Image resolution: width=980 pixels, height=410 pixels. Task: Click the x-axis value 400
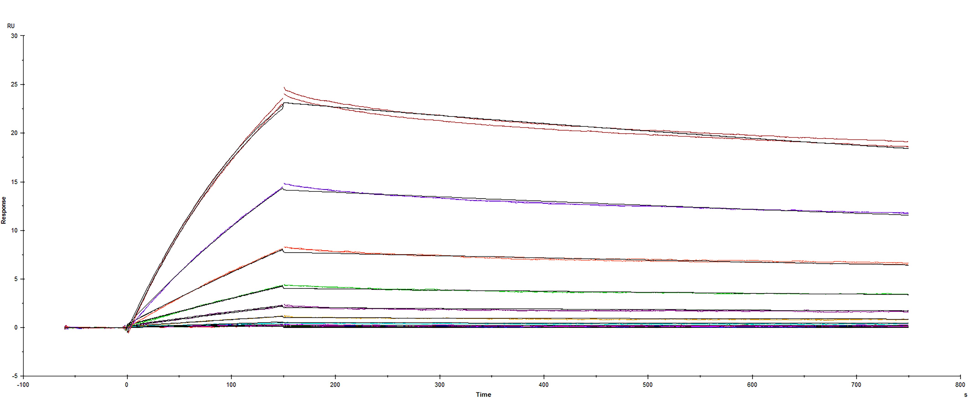click(544, 384)
